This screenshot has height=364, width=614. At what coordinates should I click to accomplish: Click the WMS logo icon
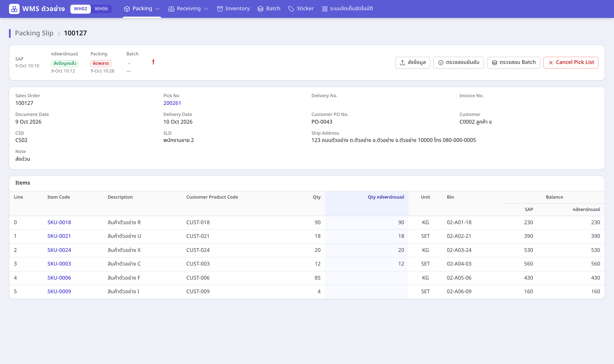[x=14, y=9]
